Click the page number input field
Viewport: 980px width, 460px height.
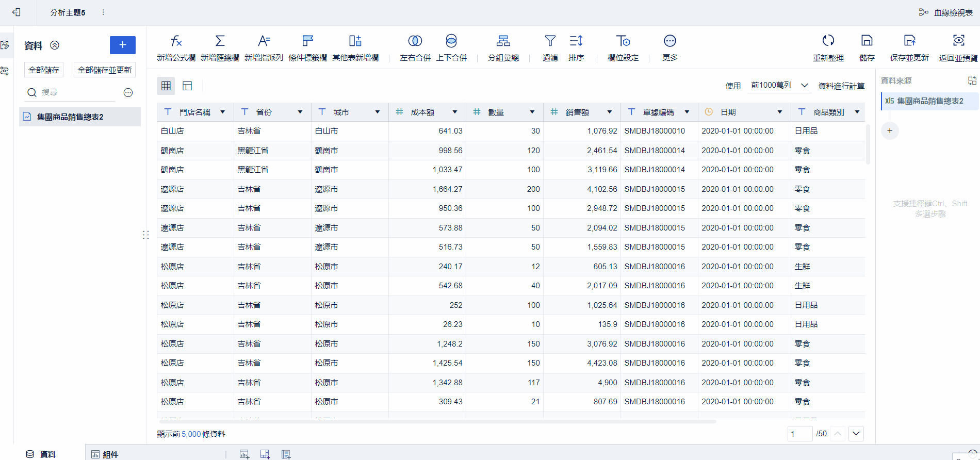pyautogui.click(x=800, y=434)
